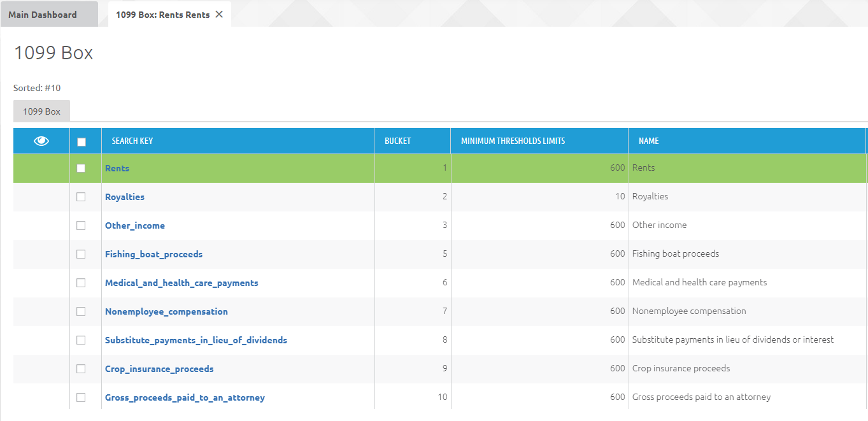Open the Royalties record link
Image resolution: width=868 pixels, height=421 pixels.
coord(125,197)
